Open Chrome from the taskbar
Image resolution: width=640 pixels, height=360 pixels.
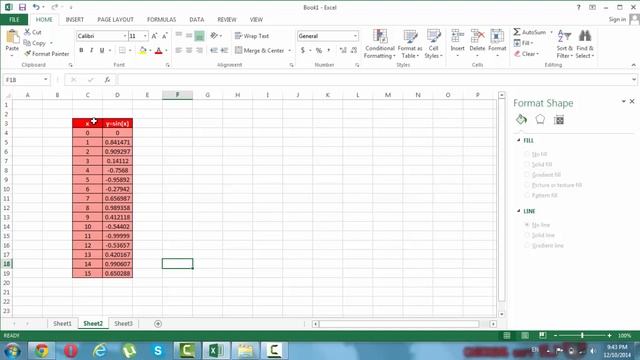tap(41, 351)
